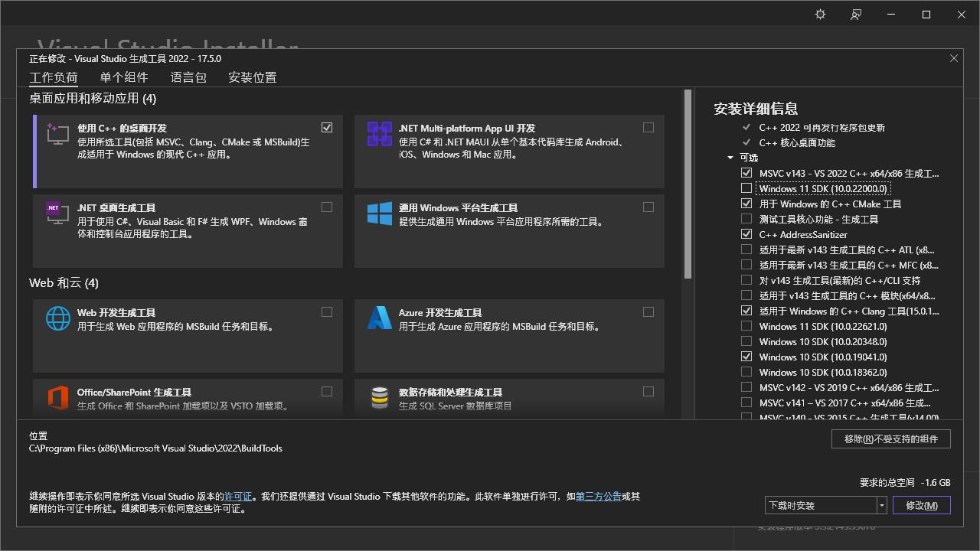Click the .NET Multi-platform App UI 开发 icon

(378, 133)
